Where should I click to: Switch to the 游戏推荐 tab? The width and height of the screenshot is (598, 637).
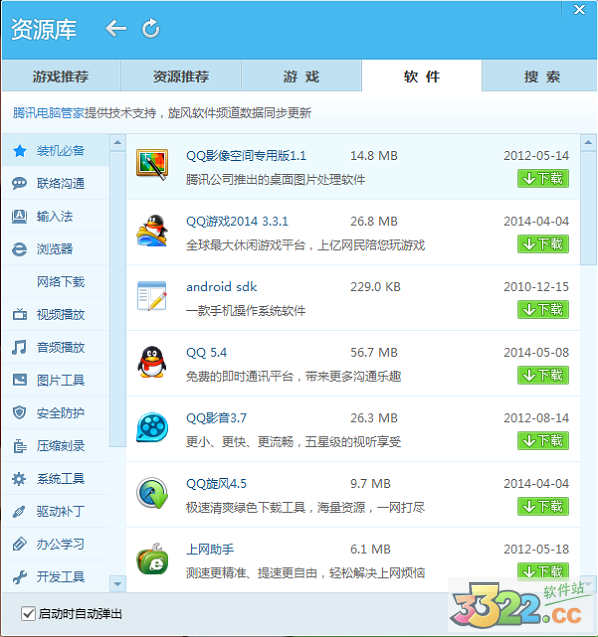click(x=61, y=76)
